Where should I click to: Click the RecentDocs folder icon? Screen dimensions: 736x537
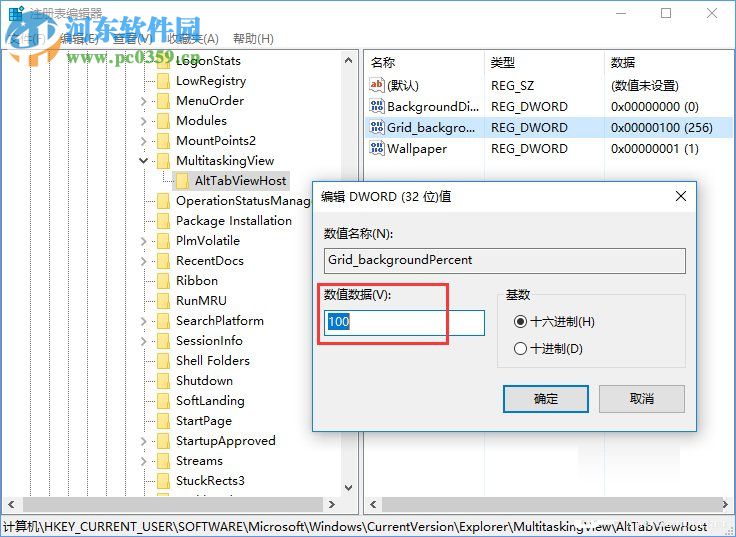163,261
